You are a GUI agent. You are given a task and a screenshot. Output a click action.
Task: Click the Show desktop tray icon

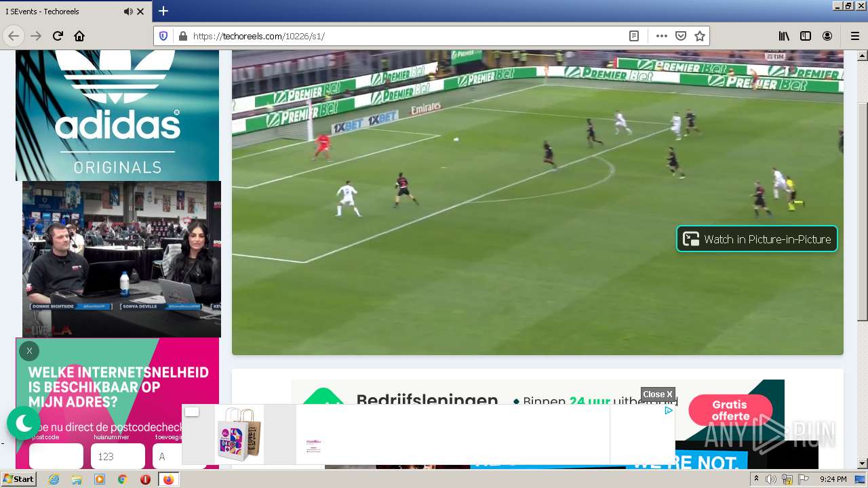(x=860, y=479)
